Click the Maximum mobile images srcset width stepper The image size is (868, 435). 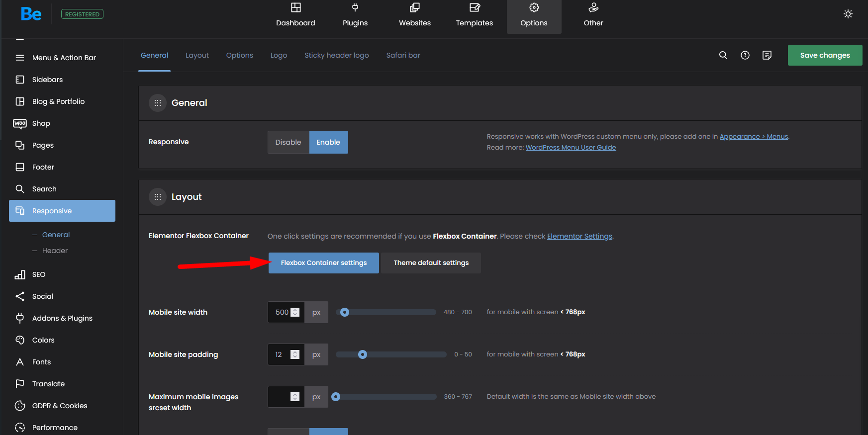point(295,397)
